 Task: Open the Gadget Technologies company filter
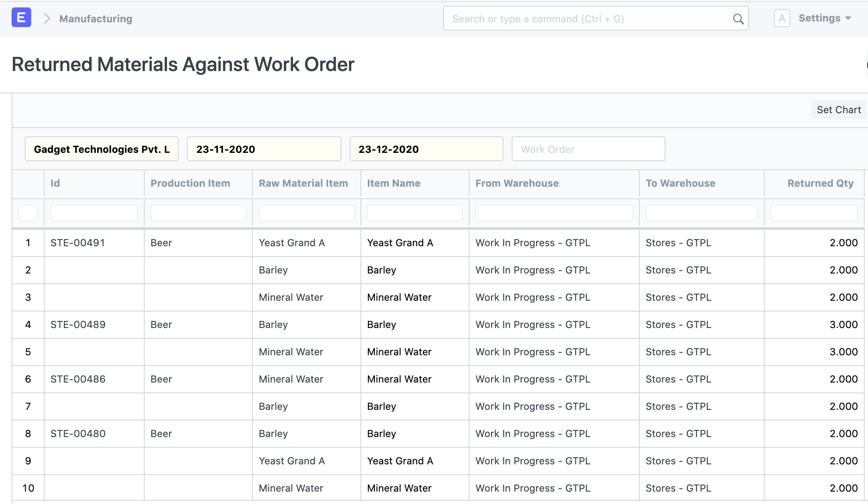102,149
